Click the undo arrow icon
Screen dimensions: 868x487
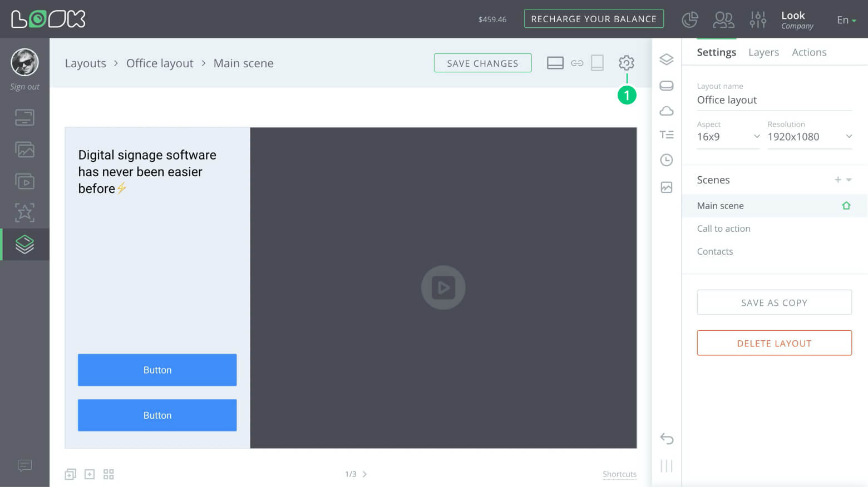point(667,439)
